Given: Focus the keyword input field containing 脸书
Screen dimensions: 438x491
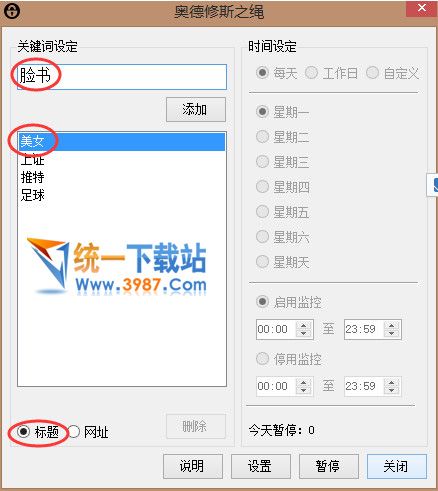Looking at the screenshot, I should (122, 77).
